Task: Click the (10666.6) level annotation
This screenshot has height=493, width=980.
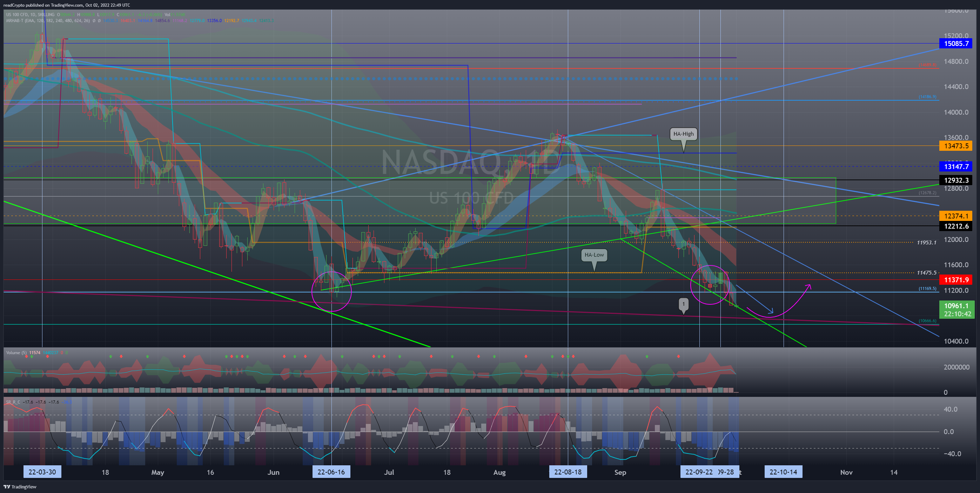Action: (927, 321)
